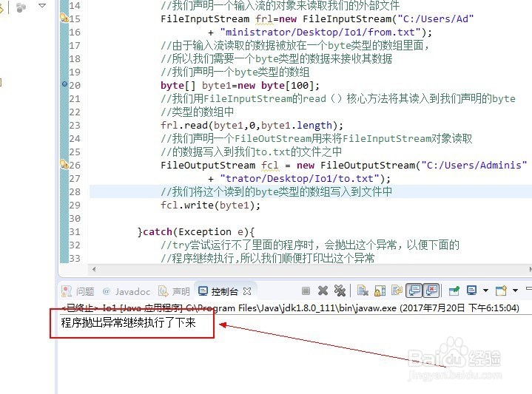Screen dimensions: 532x394
Task: Click the comment on line 32 starting //try尝试运行
Action: click(310, 245)
